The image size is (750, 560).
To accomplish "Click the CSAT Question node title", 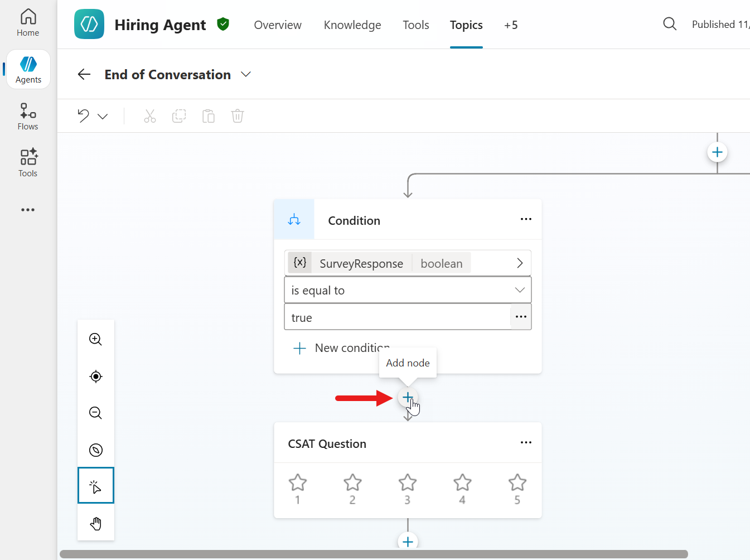I will click(327, 443).
